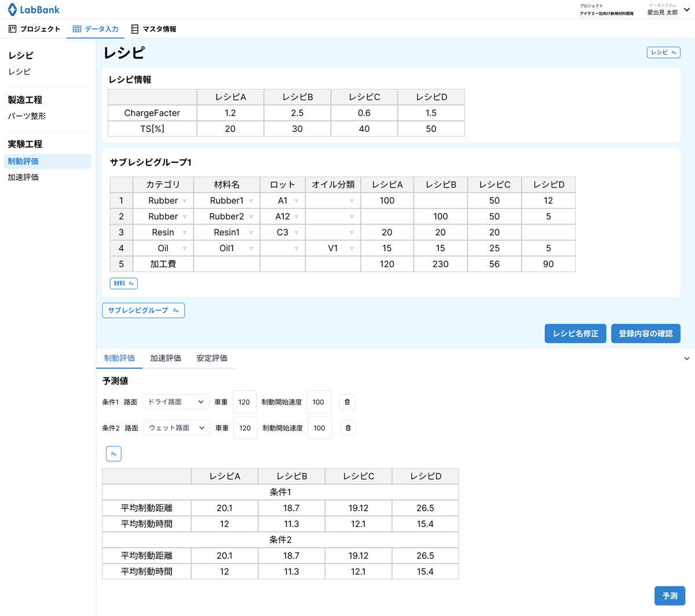Click TS[%] value 40 for レシピC
Viewport: 695px width, 616px height.
(364, 129)
